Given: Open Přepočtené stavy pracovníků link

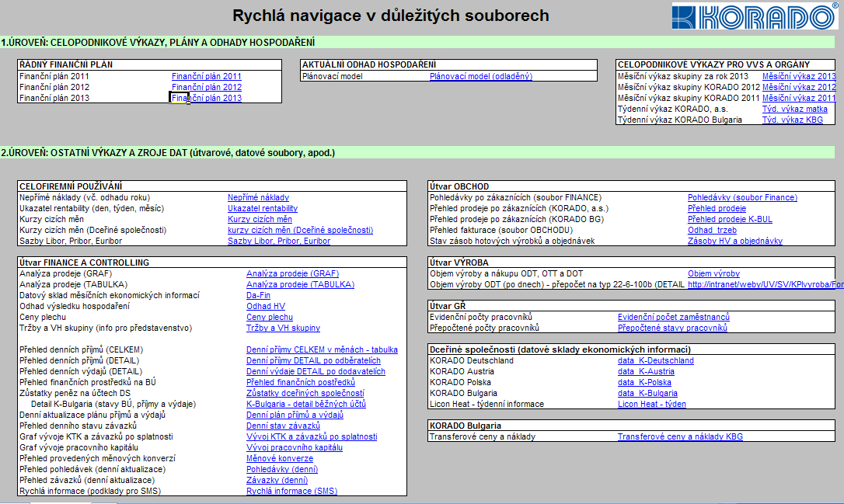Looking at the screenshot, I should [672, 328].
